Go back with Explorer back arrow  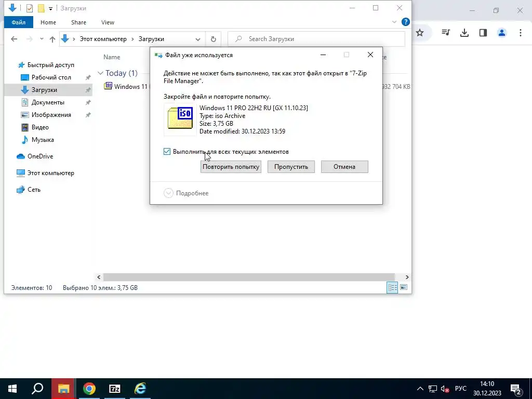[x=14, y=39]
